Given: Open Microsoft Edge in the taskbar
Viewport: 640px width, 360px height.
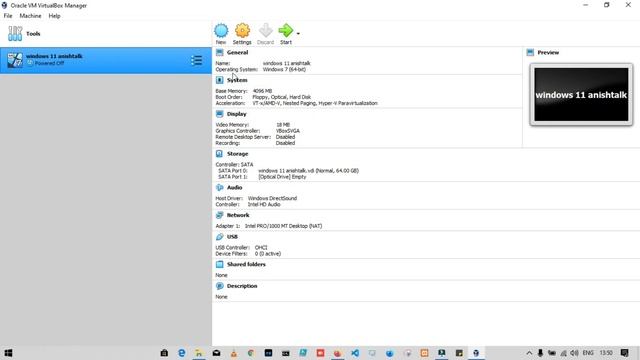Looking at the screenshot, I should point(182,353).
